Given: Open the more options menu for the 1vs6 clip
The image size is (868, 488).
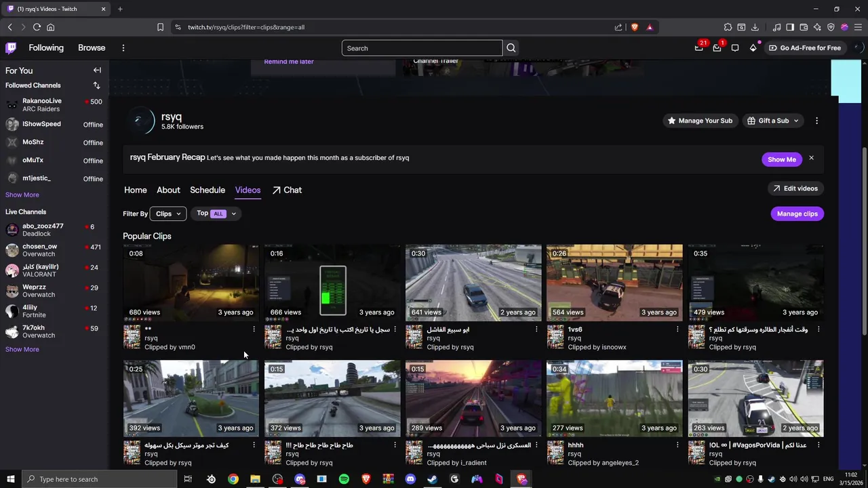Looking at the screenshot, I should [677, 329].
